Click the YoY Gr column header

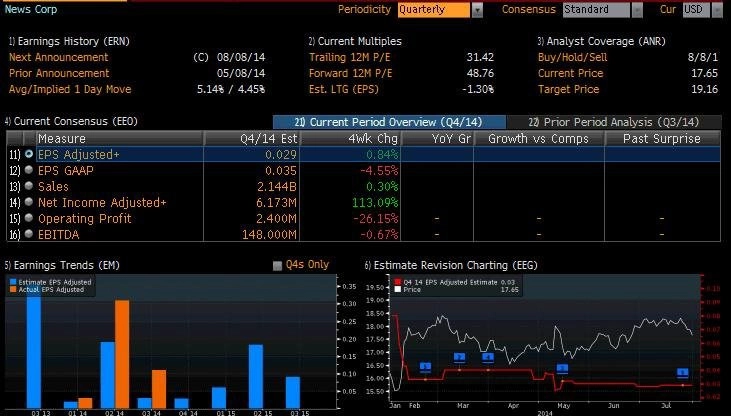[437, 139]
